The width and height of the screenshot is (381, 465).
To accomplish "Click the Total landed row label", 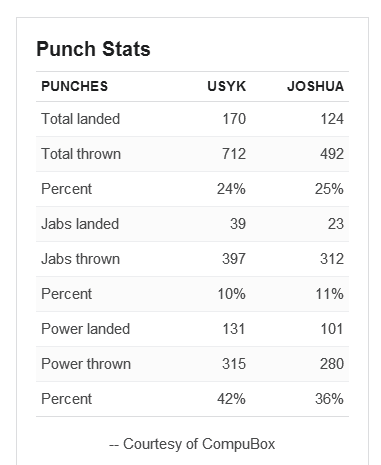I will click(80, 119).
